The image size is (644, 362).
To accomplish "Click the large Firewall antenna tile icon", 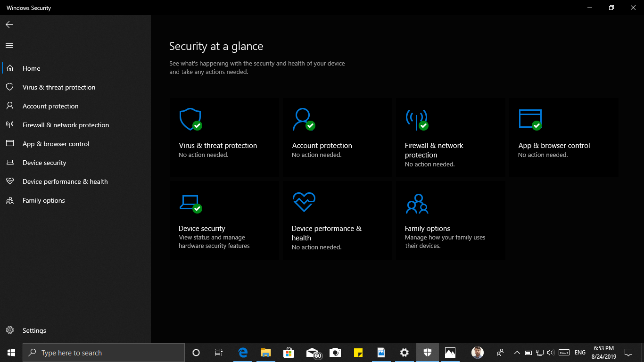I will click(417, 120).
